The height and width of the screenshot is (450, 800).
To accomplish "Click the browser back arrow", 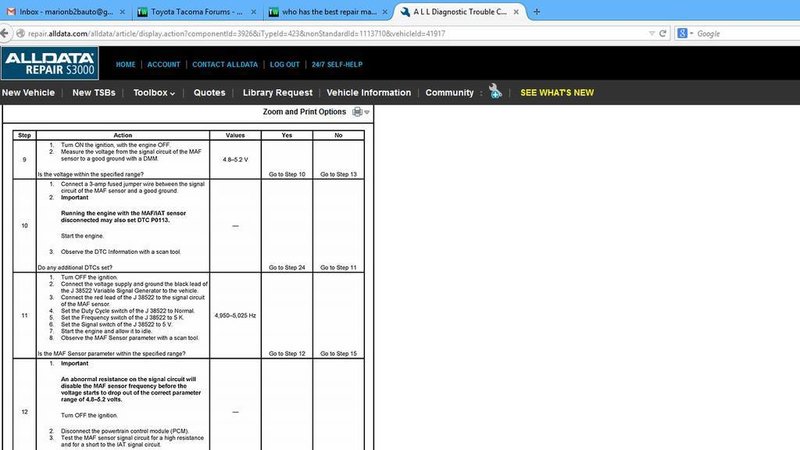I will point(5,34).
